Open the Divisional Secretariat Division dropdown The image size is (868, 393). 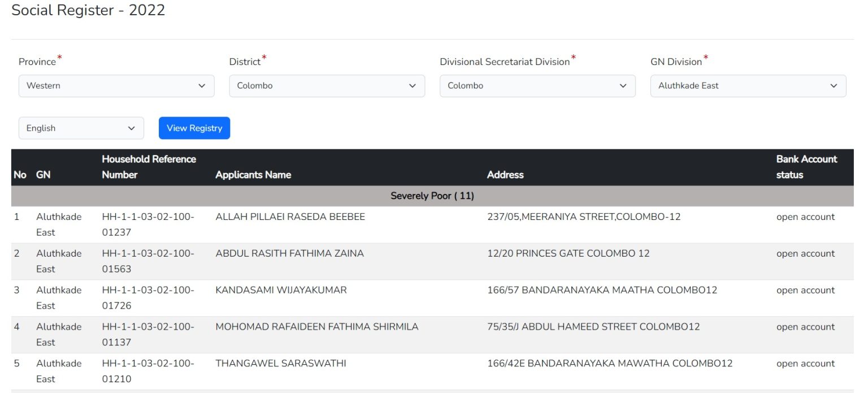[x=537, y=85]
